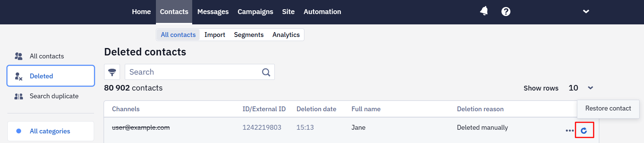Open the Campaigns menu
This screenshot has height=143, width=644.
point(256,12)
